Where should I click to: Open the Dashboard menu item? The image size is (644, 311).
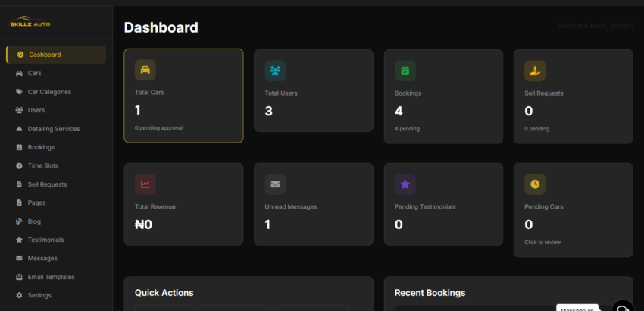click(56, 55)
